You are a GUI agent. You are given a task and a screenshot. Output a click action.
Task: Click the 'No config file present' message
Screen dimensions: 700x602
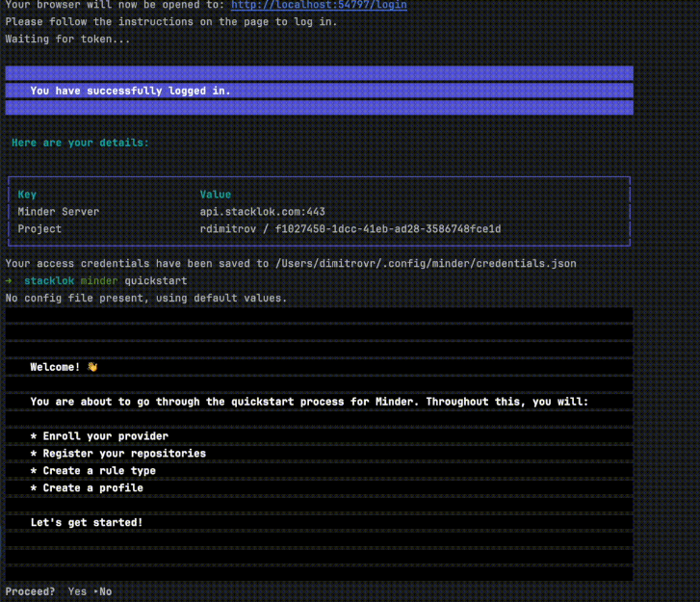[x=146, y=298]
